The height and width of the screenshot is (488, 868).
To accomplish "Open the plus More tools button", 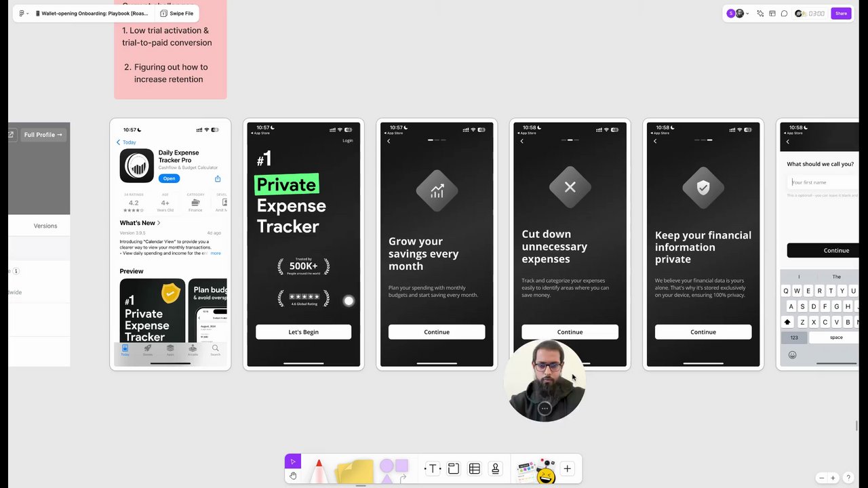I will [568, 468].
